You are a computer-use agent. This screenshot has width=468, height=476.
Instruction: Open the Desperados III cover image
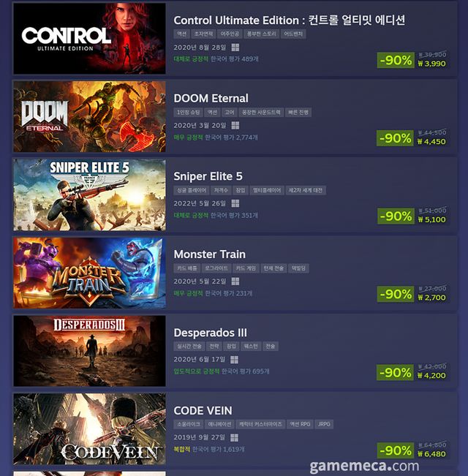89,351
